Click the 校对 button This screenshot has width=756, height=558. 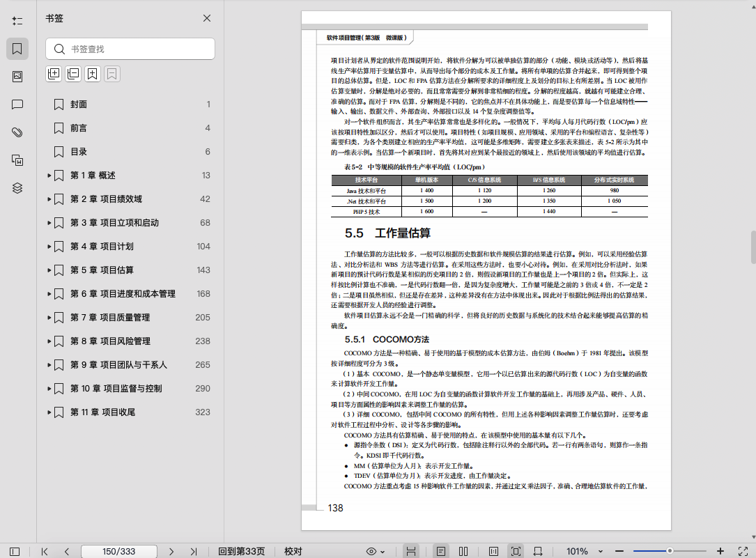click(x=293, y=551)
